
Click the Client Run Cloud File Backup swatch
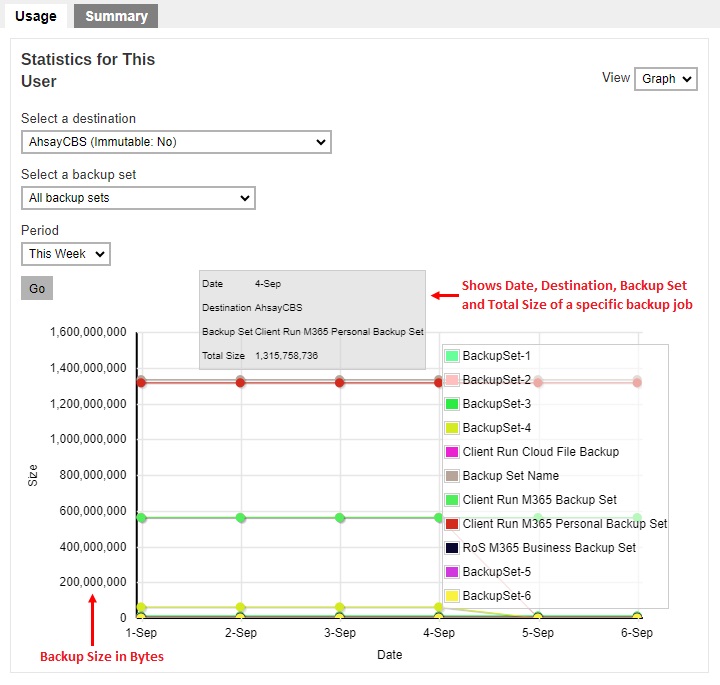[x=452, y=452]
